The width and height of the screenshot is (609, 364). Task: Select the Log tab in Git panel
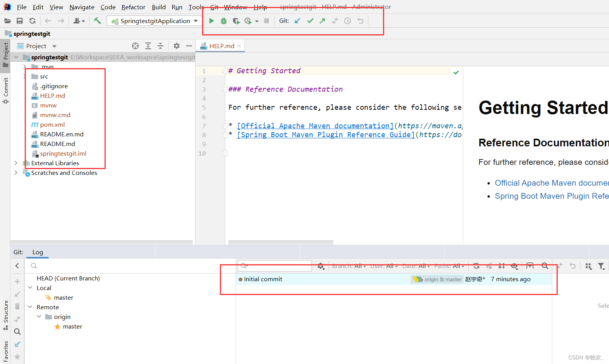(37, 252)
